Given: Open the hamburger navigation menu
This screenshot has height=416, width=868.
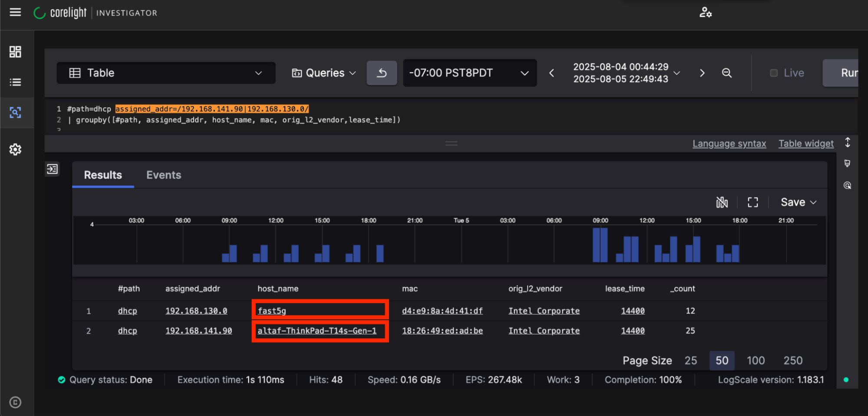Looking at the screenshot, I should click(15, 12).
